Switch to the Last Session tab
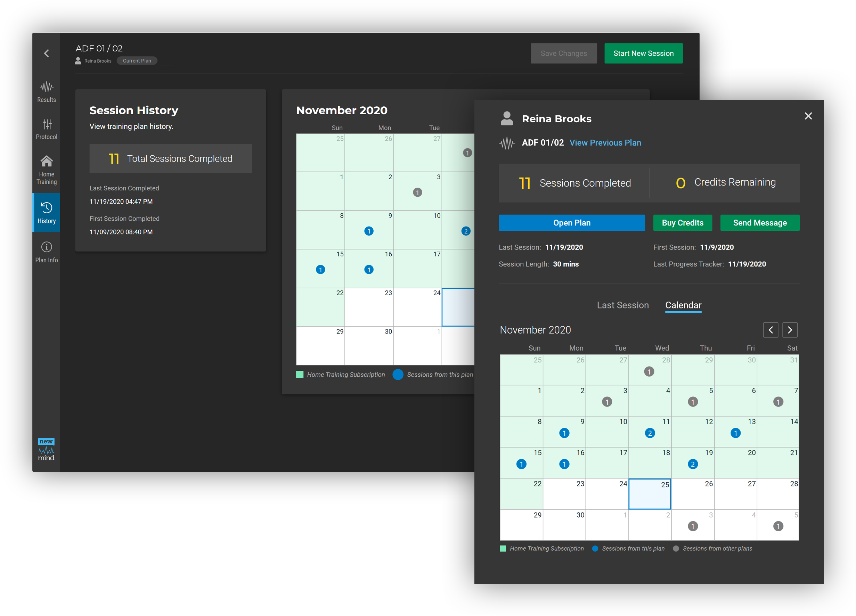The width and height of the screenshot is (856, 616). 623,305
